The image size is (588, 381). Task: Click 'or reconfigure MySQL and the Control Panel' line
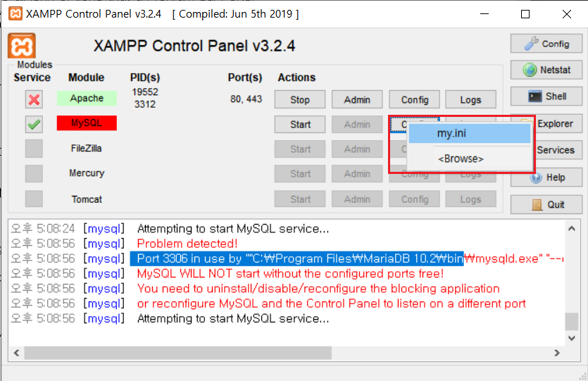[x=332, y=304]
